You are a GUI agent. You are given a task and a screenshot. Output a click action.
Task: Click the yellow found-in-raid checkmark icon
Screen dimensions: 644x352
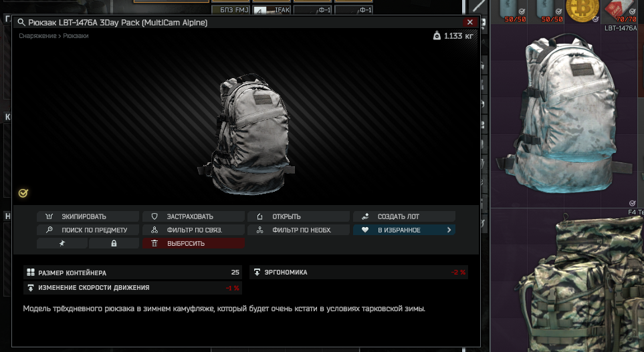(x=23, y=193)
